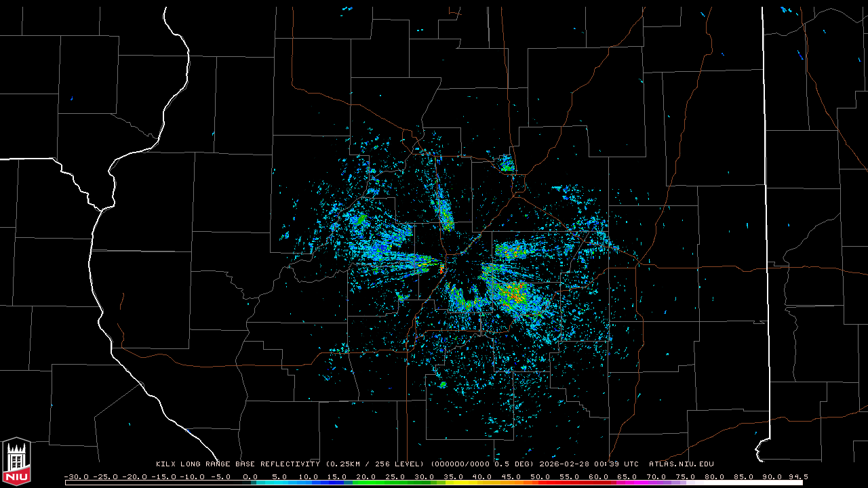Click the (000000/0000 0.5 DEG) text
The width and height of the screenshot is (868, 488).
pos(481,464)
